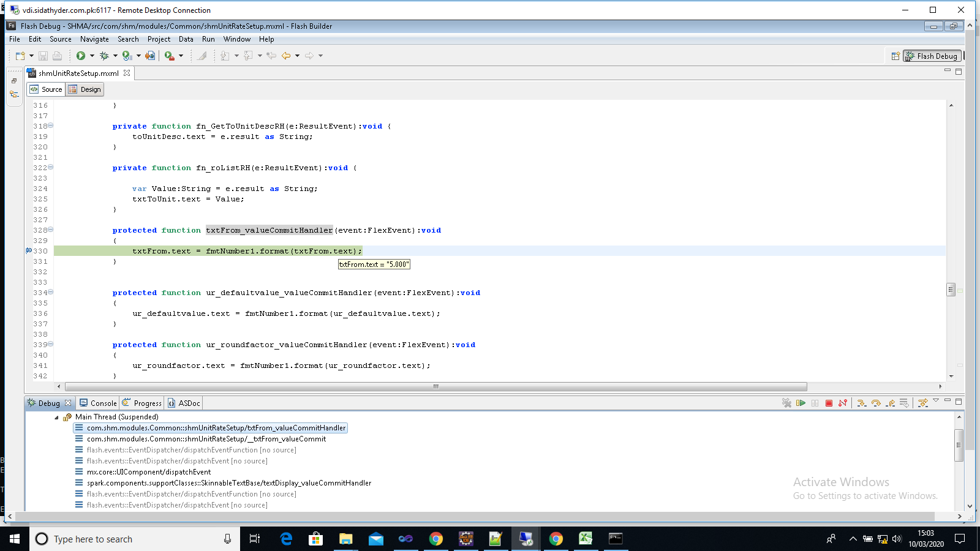The height and width of the screenshot is (551, 980).
Task: Click the yellow Back navigation arrow
Action: click(286, 56)
